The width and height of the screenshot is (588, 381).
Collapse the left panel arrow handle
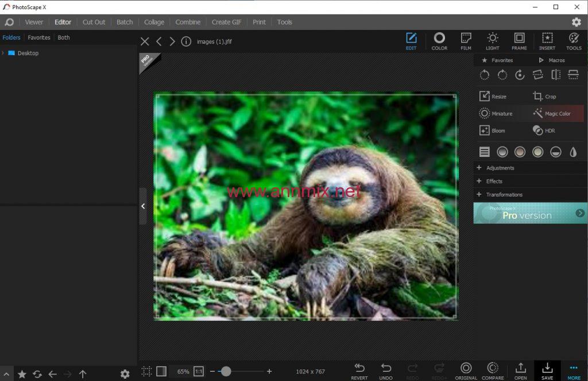click(x=143, y=206)
